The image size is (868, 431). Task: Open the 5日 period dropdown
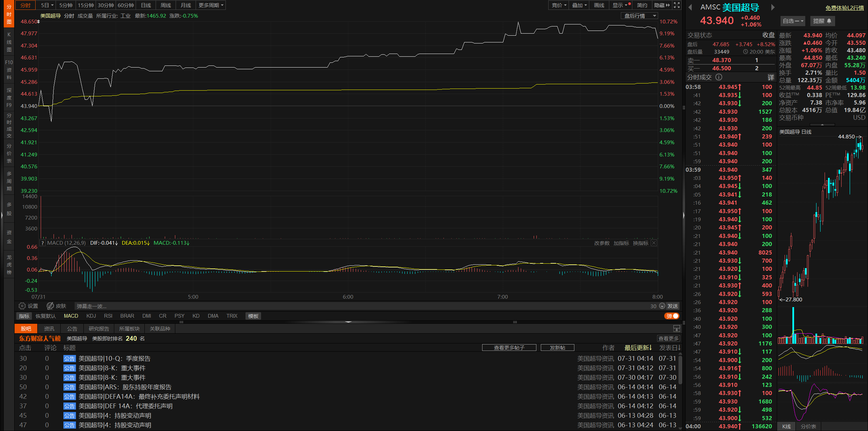tap(47, 5)
